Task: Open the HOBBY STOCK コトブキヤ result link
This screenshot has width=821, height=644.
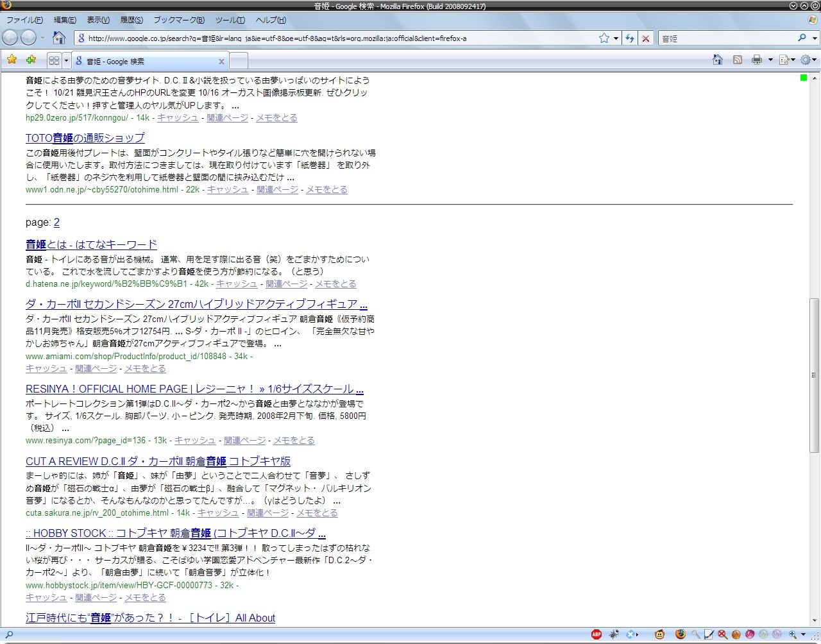Action: coord(176,533)
